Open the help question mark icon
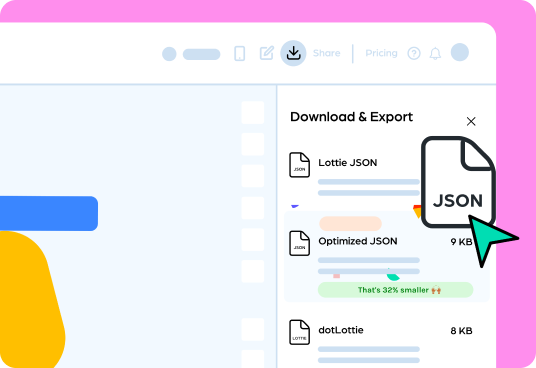Screen dimensions: 536x368 coord(414,53)
